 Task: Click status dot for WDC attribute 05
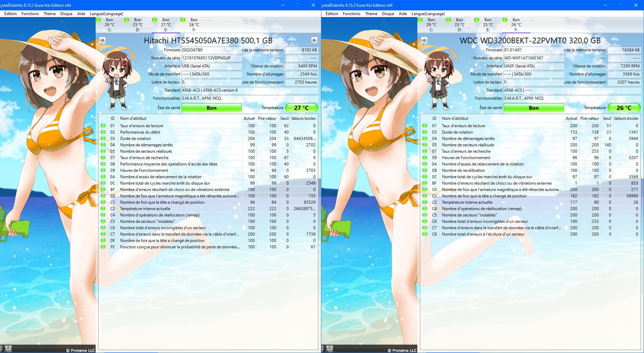pos(425,145)
